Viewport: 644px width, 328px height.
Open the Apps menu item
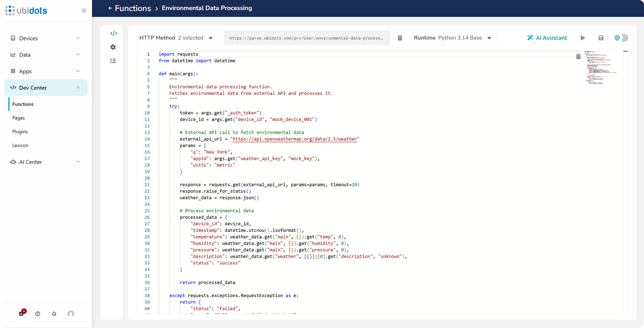tap(46, 71)
